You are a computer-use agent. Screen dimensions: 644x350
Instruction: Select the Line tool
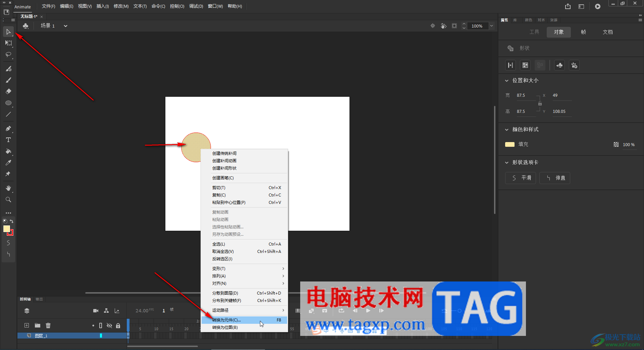(8, 114)
